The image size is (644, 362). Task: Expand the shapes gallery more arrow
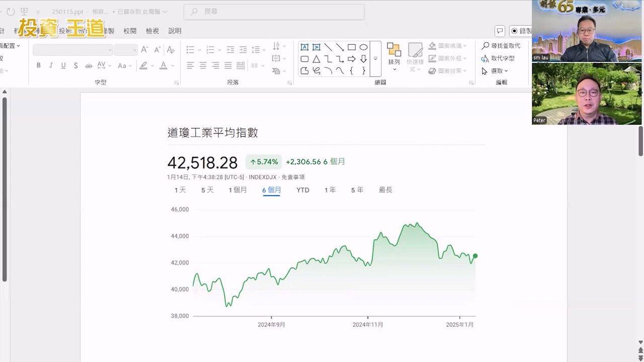point(375,59)
